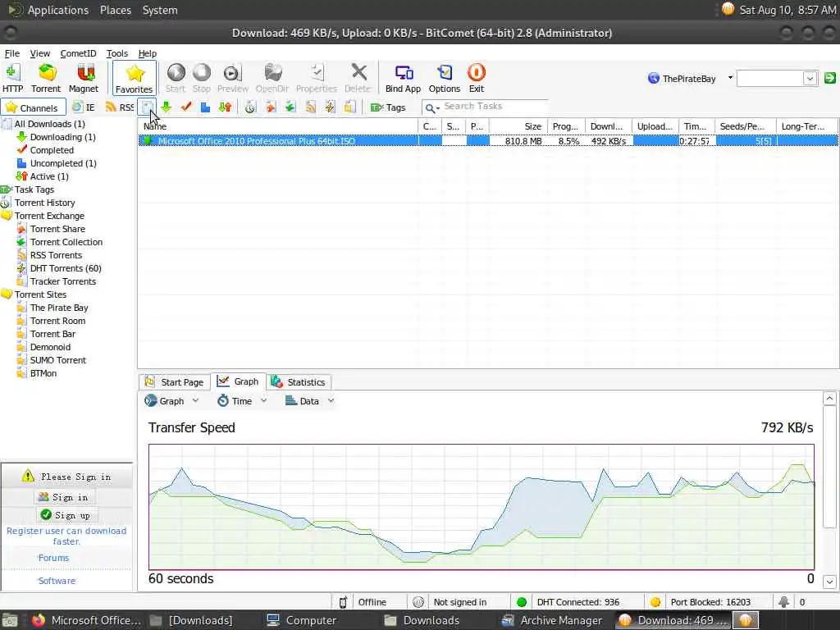Viewport: 840px width, 630px height.
Task: Click the DHT Torrents lightning toolbar icon
Action: point(330,107)
